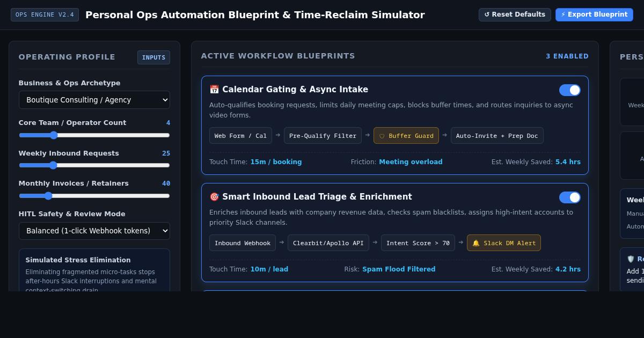Open the Business & Ops Archetype dropdown
644x338 pixels.
coord(94,100)
